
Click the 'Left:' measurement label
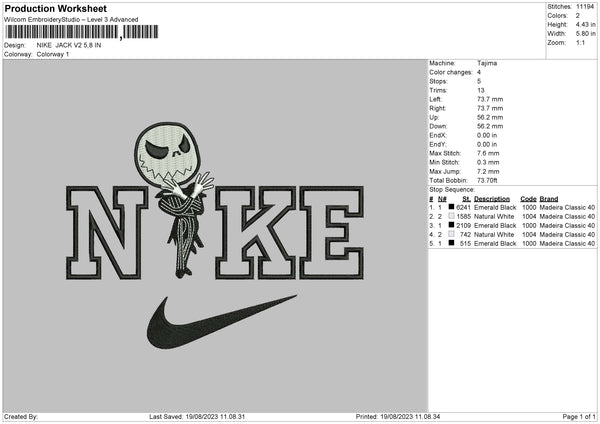[x=435, y=99]
